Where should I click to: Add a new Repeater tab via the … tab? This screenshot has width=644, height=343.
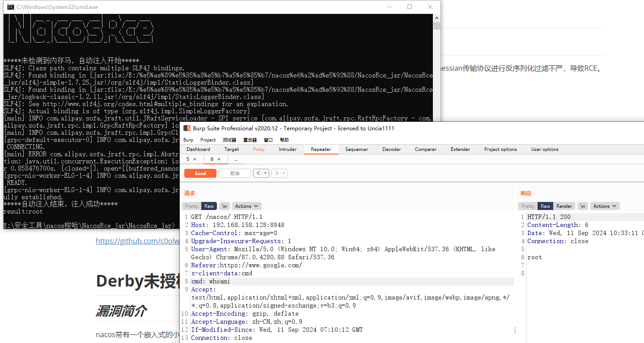(x=236, y=159)
